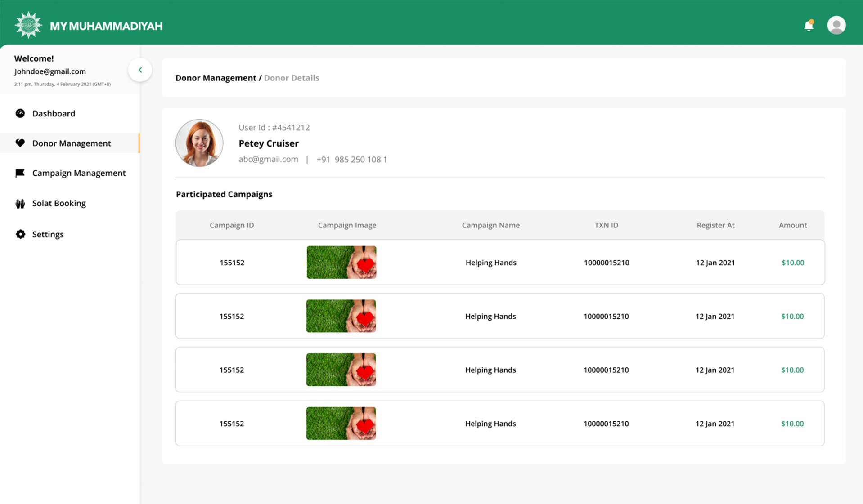Click the Campaign Image column header
Screen dimensions: 863x504
pos(347,225)
